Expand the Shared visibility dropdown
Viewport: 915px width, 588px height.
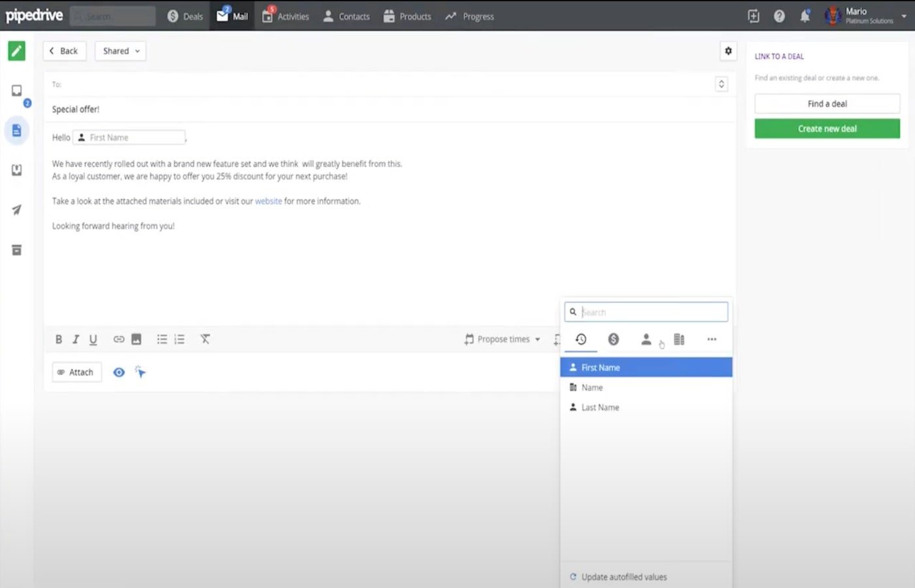[x=120, y=51]
